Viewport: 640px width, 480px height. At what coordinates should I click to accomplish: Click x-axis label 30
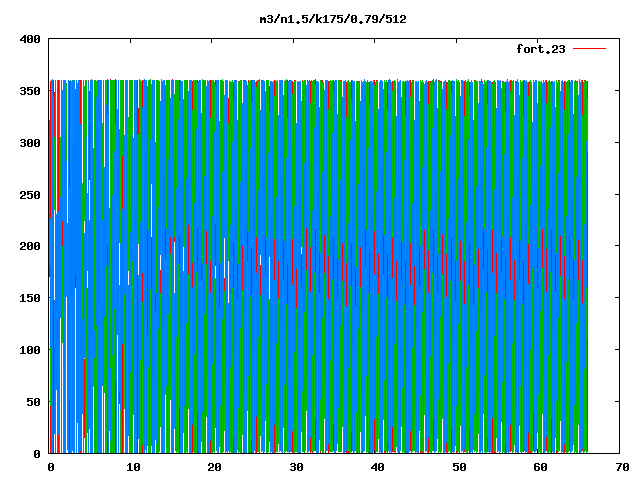pos(296,467)
